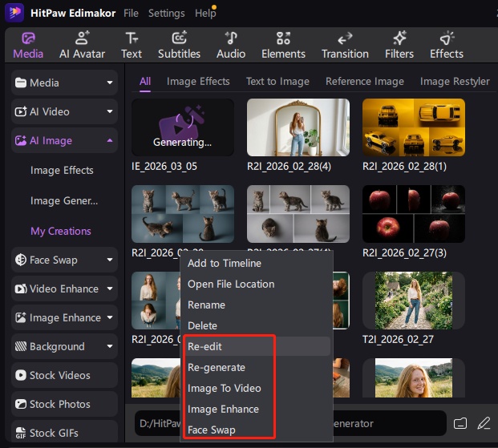498x448 pixels.
Task: Choose Re-edit from the context menu
Action: coord(205,346)
